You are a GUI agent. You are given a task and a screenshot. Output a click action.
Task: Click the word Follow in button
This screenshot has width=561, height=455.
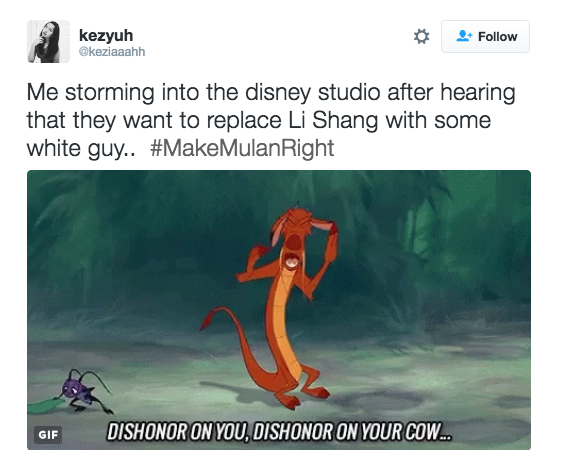[497, 36]
